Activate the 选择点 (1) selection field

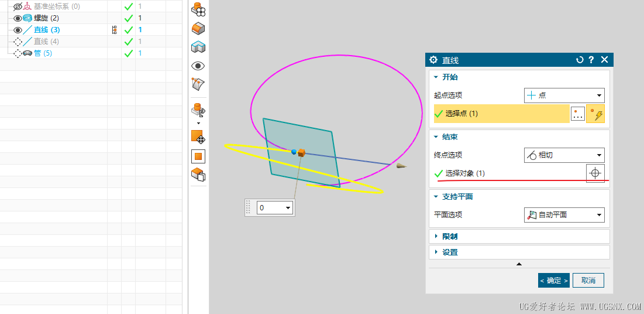pos(501,114)
